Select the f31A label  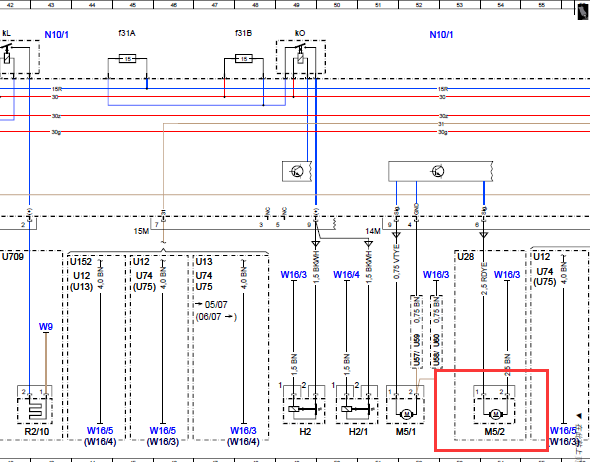[x=127, y=33]
